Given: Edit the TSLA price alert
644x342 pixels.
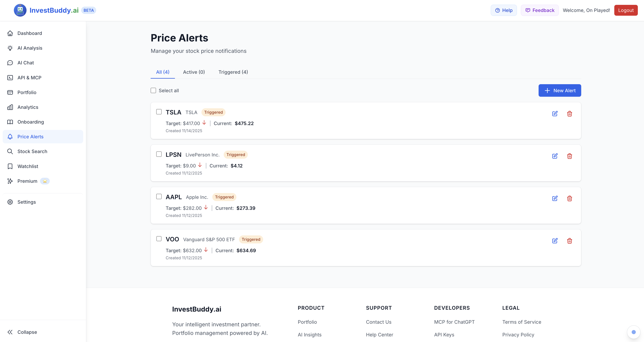Looking at the screenshot, I should point(555,114).
